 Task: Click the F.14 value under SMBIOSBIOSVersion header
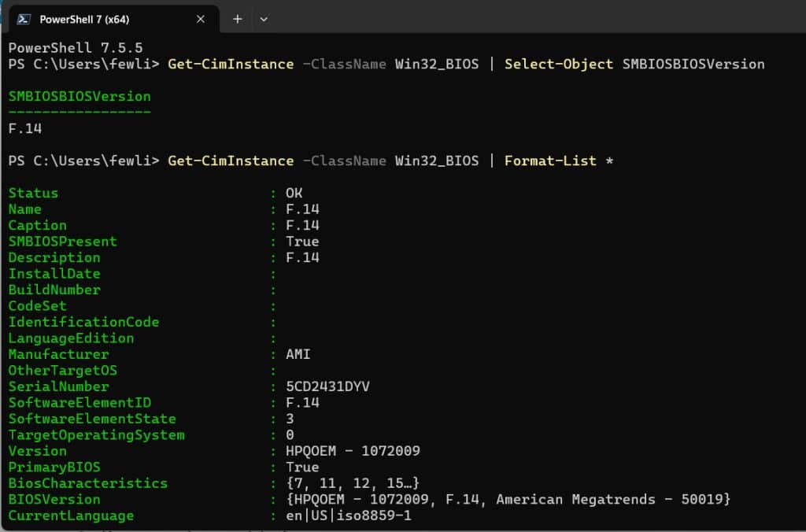[x=25, y=128]
